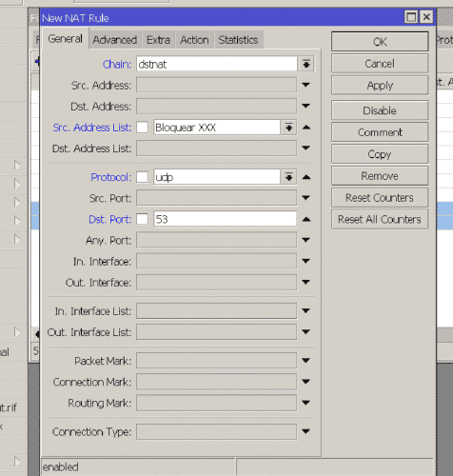Expand the In. Interface field
Screen dimensions: 453x476
[305, 261]
